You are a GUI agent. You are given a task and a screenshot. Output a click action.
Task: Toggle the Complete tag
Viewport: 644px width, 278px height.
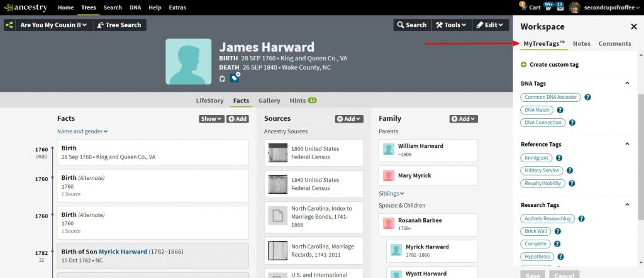536,244
